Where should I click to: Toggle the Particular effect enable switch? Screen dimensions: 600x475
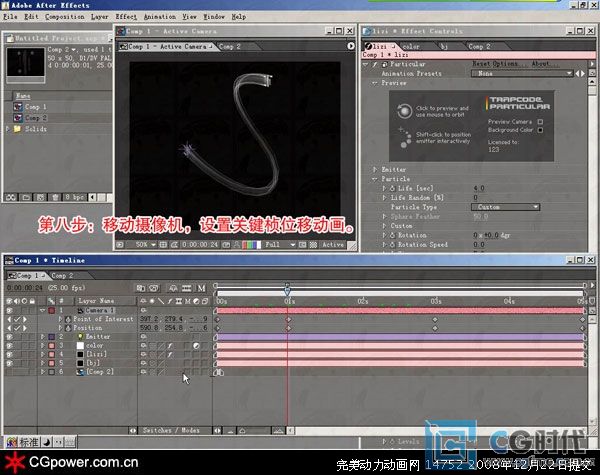[375, 64]
